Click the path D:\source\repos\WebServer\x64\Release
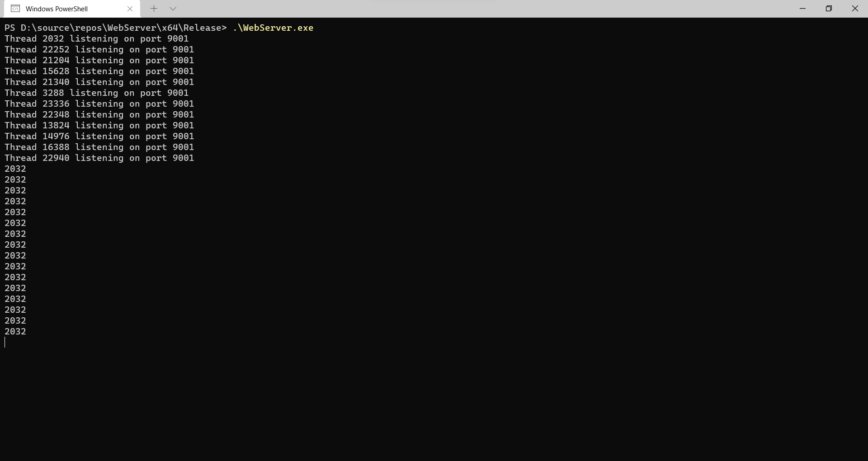The width and height of the screenshot is (868, 461). click(122, 28)
